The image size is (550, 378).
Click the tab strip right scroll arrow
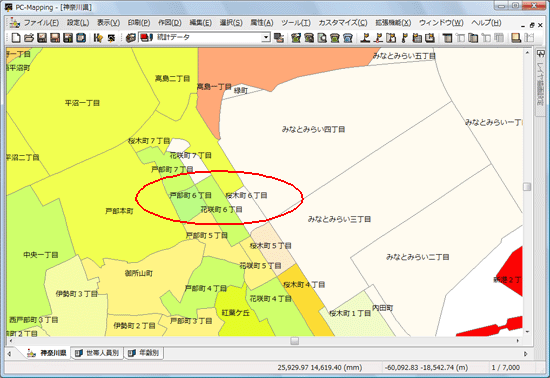[x=526, y=353]
